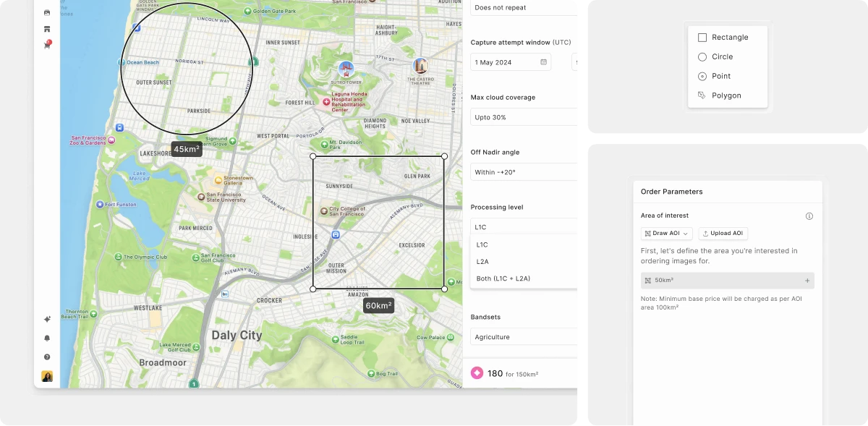The height and width of the screenshot is (426, 868).
Task: Click the Fort Funston star marker
Action: [100, 204]
